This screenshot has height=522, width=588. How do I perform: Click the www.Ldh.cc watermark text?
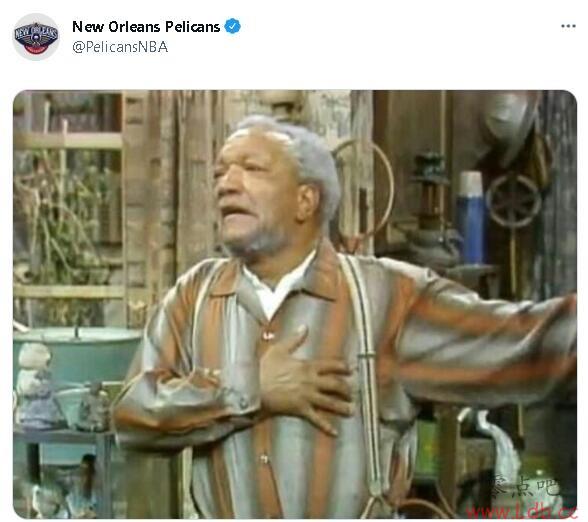521,512
